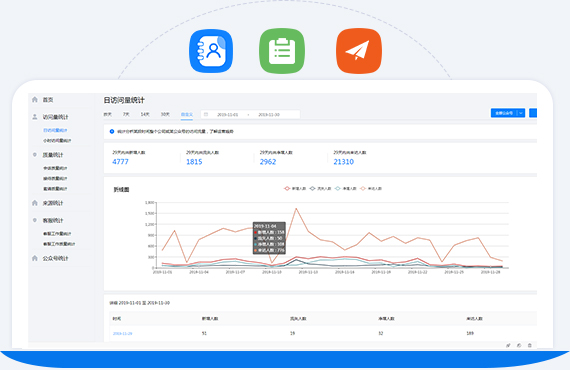Click the 日访问量统计 page heading
570x370 pixels.
[124, 100]
